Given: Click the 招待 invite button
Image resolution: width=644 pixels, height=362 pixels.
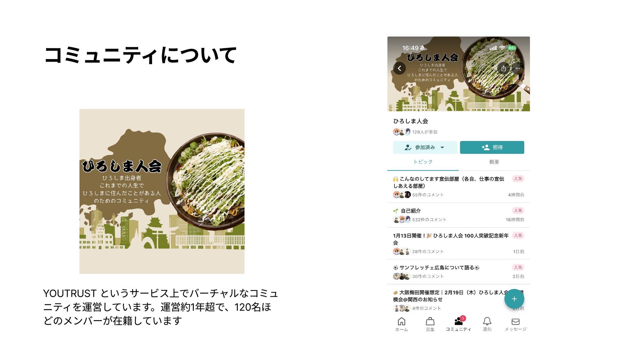Looking at the screenshot, I should coord(492,147).
